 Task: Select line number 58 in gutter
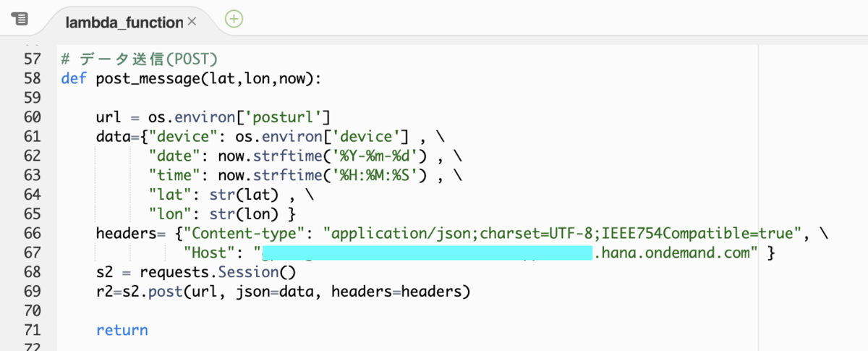pos(33,78)
